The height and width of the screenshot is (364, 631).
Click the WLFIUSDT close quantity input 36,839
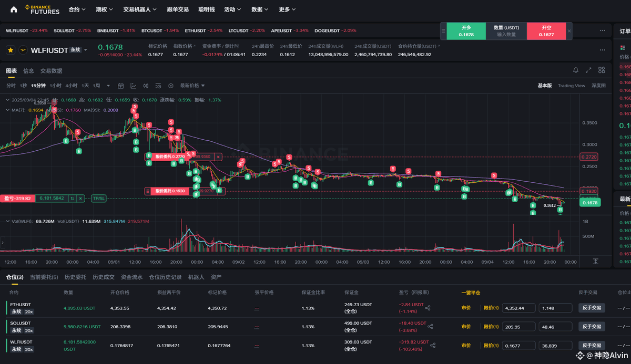[x=556, y=346]
